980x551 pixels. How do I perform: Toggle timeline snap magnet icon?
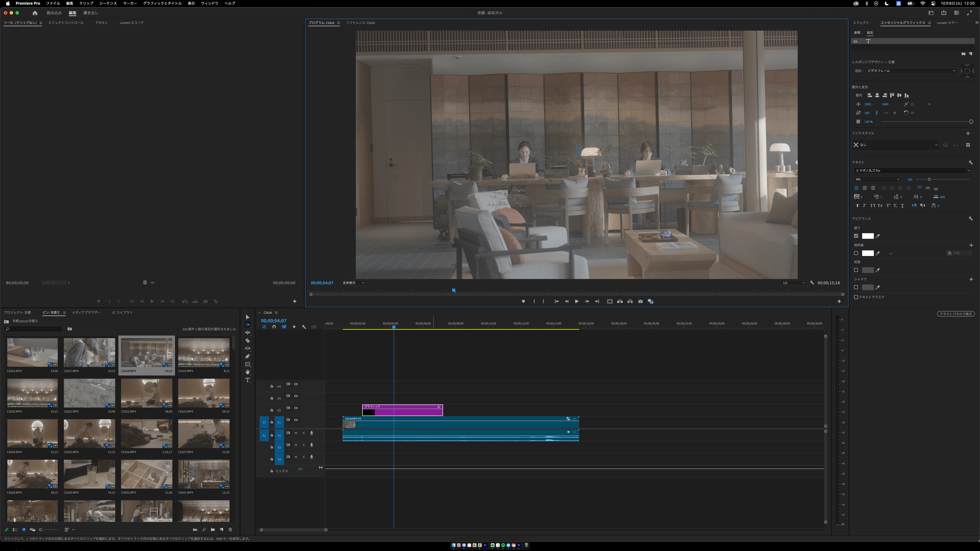point(274,327)
